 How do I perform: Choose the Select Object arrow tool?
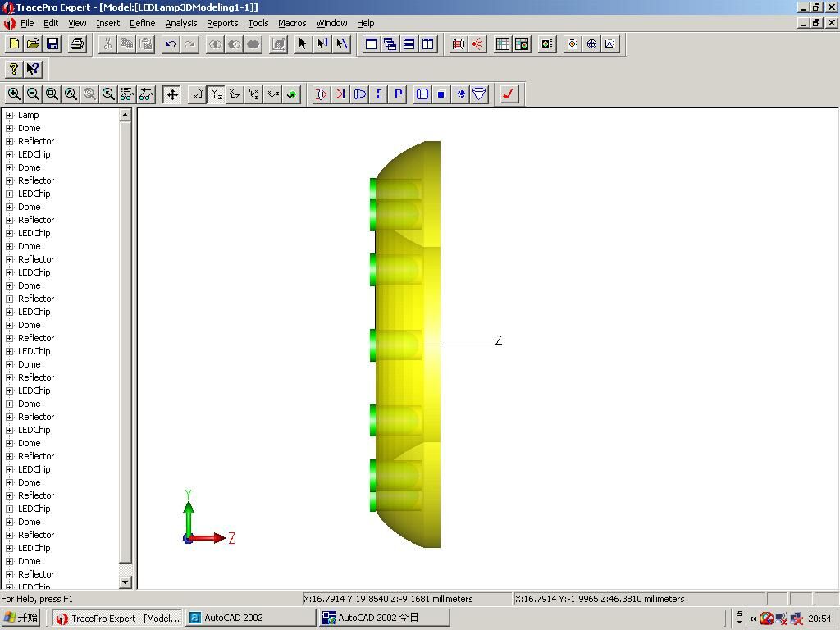(303, 44)
